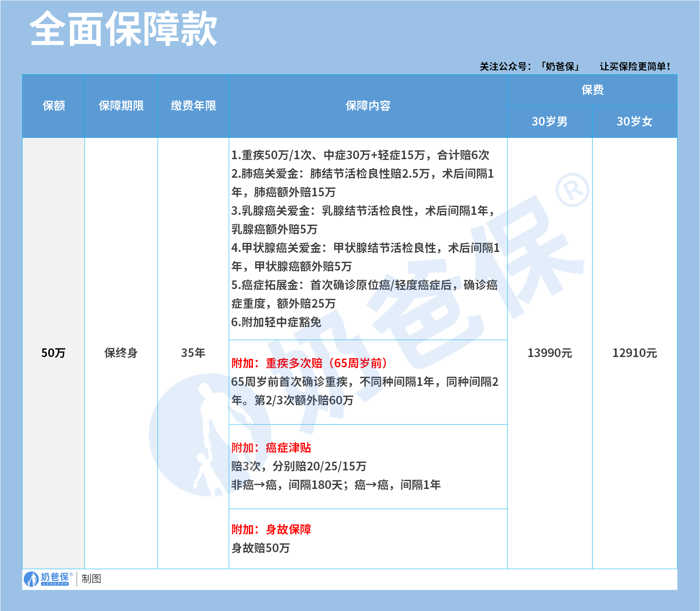700x611 pixels.
Task: Click the 13990元 premium value
Action: coord(549,353)
